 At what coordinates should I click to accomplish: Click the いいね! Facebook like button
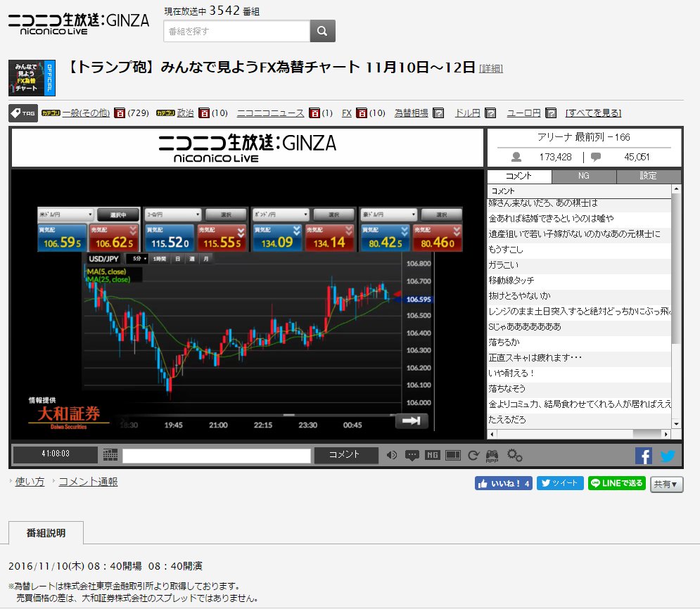tap(503, 484)
